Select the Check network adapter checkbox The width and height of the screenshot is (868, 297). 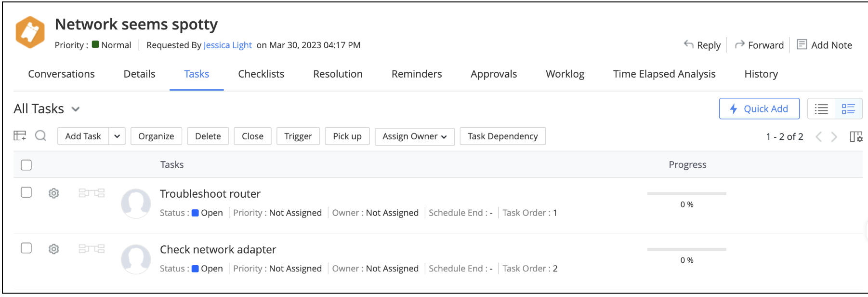click(26, 248)
